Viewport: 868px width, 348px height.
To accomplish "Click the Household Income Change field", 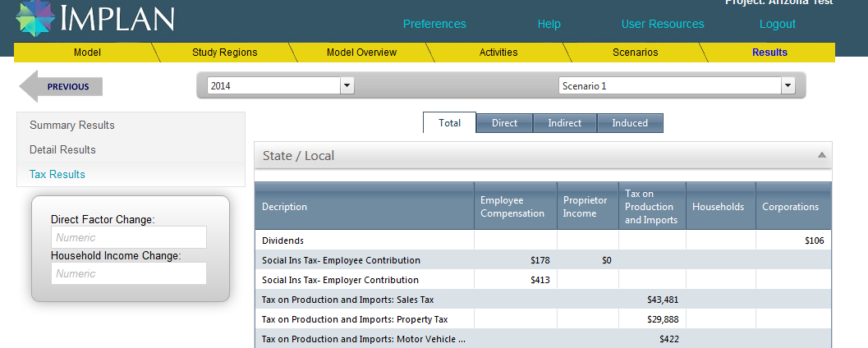I will tap(129, 273).
